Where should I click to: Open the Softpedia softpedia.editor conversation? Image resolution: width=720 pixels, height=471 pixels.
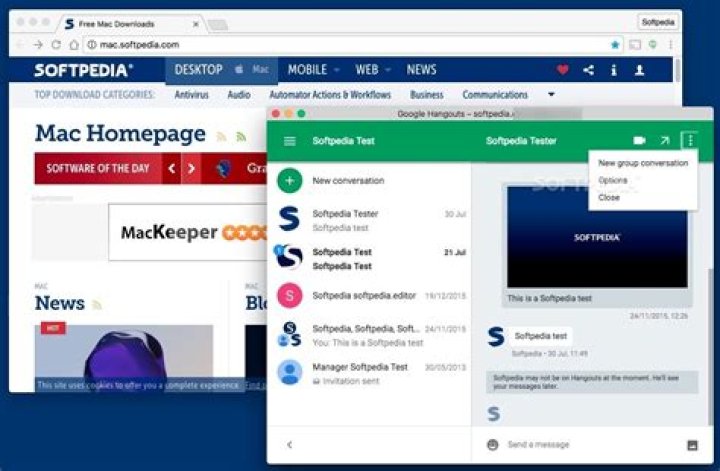[370, 296]
